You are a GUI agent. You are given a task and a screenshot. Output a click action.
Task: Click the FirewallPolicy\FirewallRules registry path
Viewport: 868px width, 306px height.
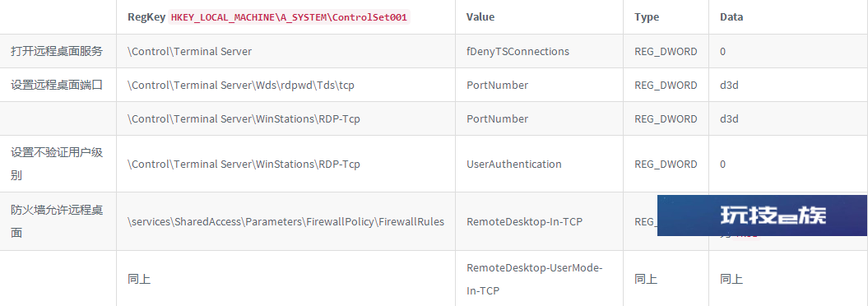click(x=285, y=222)
